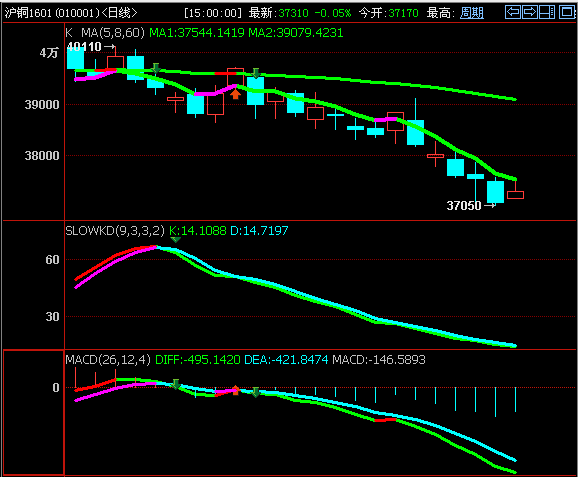Click the orange buy arrow on K chart
The image size is (578, 477).
point(236,94)
